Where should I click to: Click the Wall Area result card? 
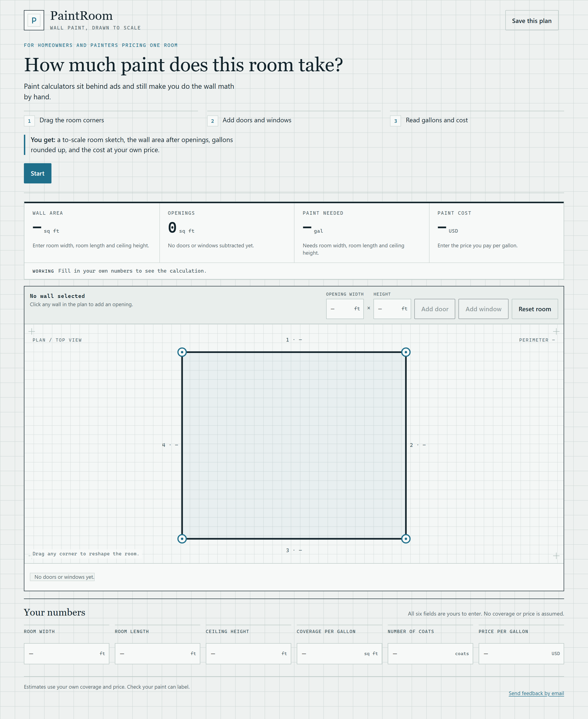92,233
